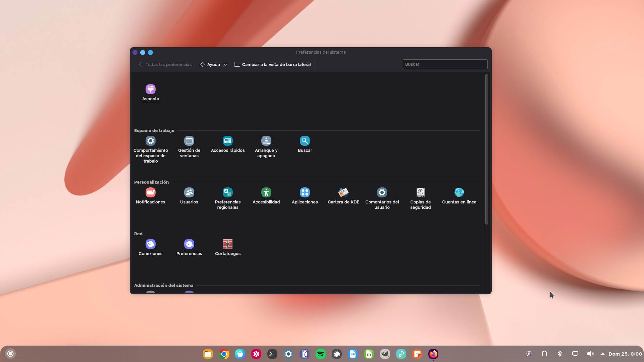The width and height of the screenshot is (644, 362).
Task: Open Comentarios del usuario settings
Action: coord(382,199)
